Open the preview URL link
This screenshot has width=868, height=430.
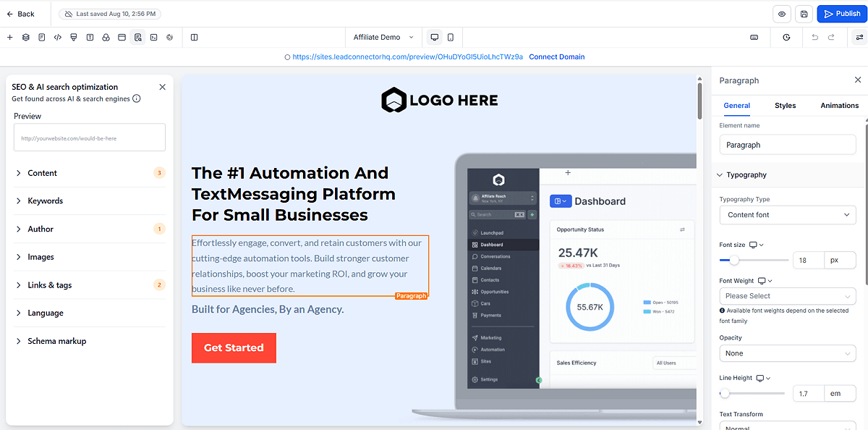tap(407, 56)
